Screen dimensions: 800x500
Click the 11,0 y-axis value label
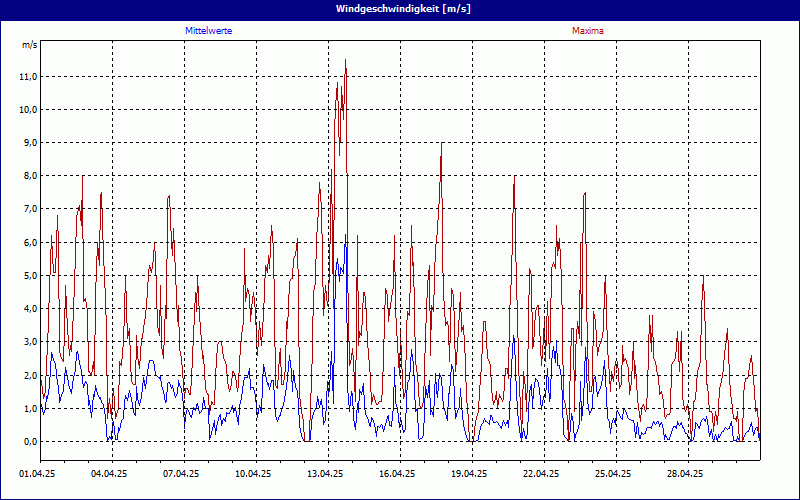coord(28,76)
